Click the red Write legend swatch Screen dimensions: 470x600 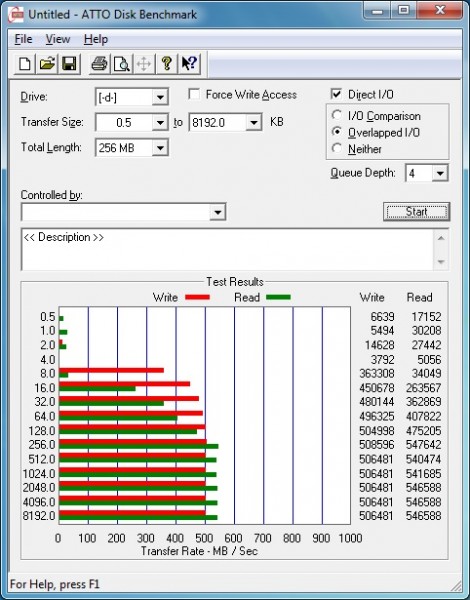[197, 297]
